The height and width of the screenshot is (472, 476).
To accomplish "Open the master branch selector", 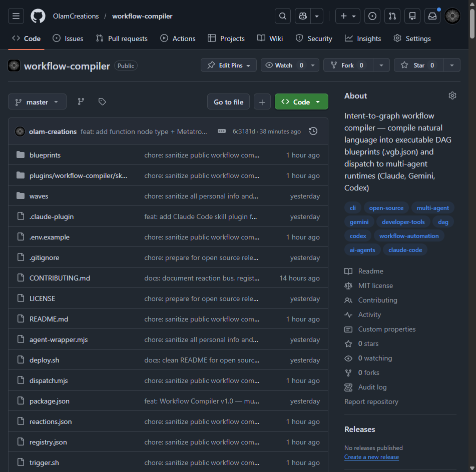I will click(37, 101).
